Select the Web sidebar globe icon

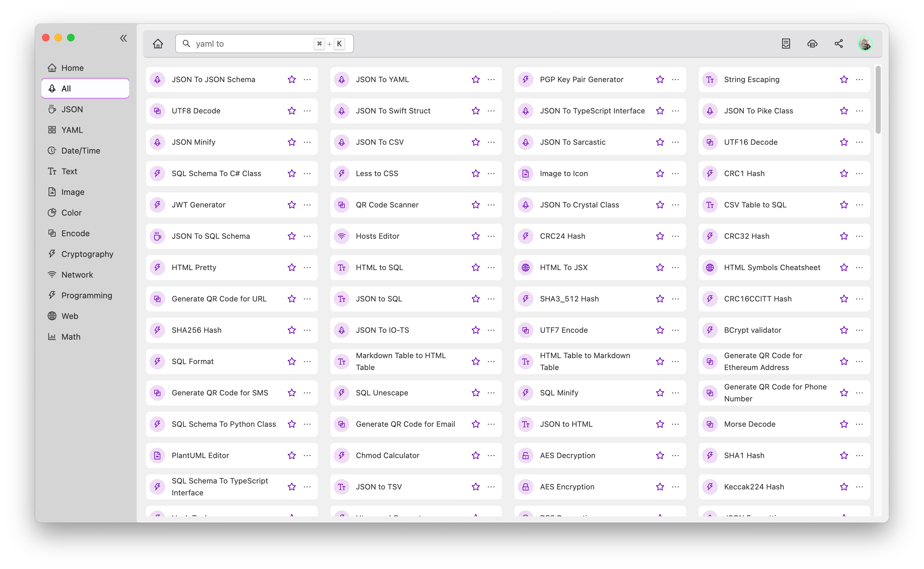(x=52, y=316)
